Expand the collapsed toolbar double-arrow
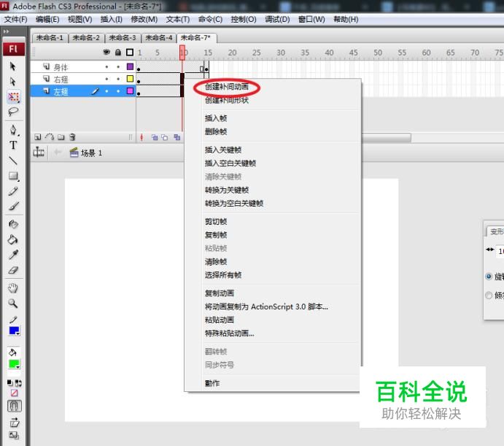This screenshot has height=446, width=504. (x=6, y=31)
